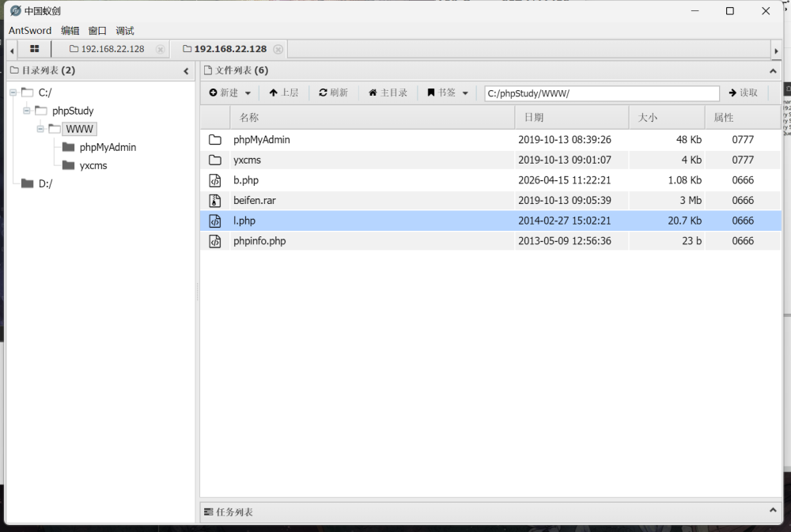
Task: Click the 读取 button
Action: tap(744, 93)
